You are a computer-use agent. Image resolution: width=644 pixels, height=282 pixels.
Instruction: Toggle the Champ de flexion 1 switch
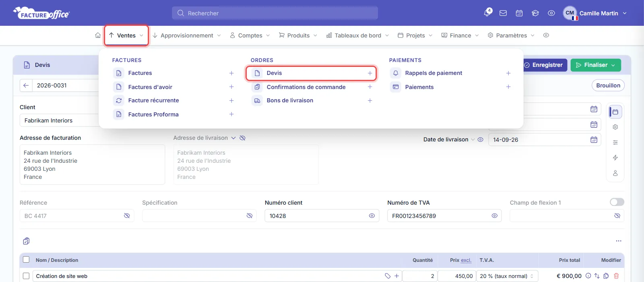617,202
